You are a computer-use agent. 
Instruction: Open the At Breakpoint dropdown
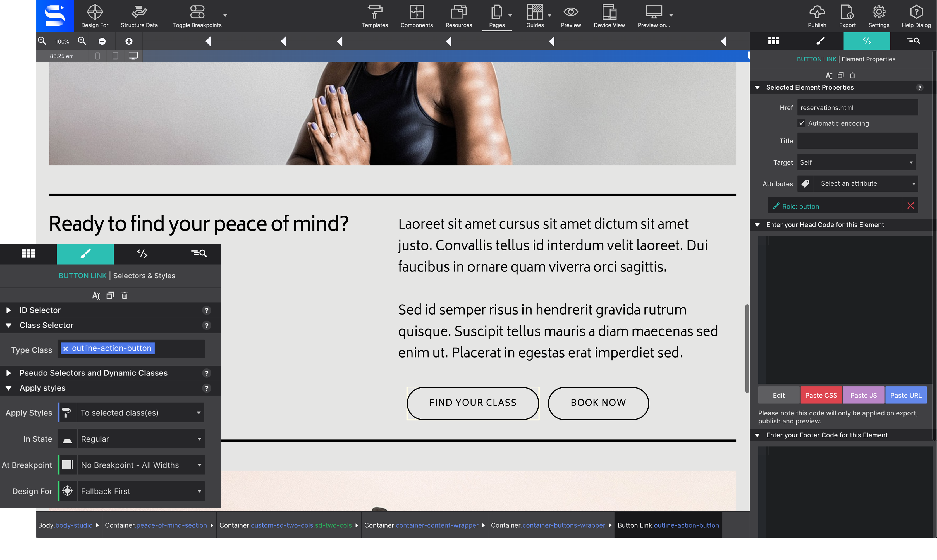pyautogui.click(x=140, y=465)
